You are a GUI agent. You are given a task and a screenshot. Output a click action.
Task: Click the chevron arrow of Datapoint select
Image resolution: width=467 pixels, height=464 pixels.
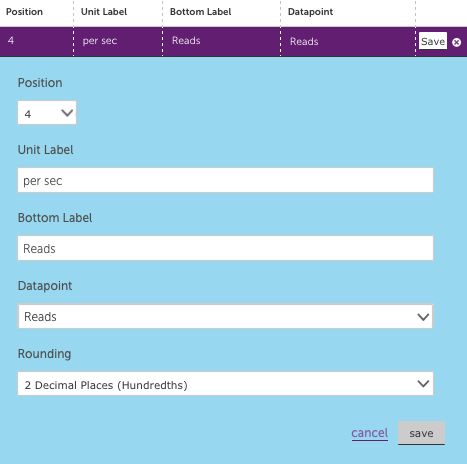click(x=423, y=317)
